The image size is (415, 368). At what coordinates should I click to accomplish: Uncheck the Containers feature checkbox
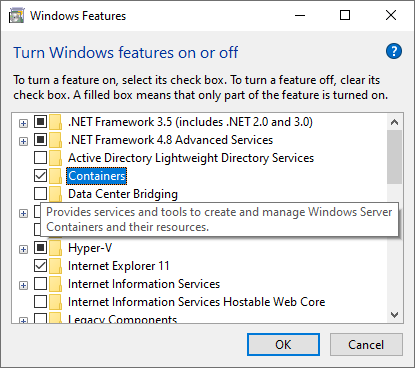[x=40, y=176]
